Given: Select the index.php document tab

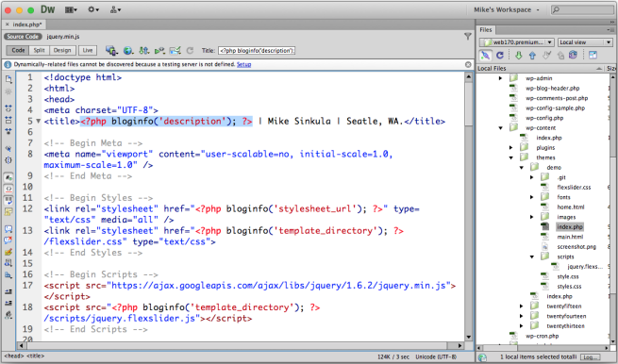Looking at the screenshot, I should pos(24,25).
